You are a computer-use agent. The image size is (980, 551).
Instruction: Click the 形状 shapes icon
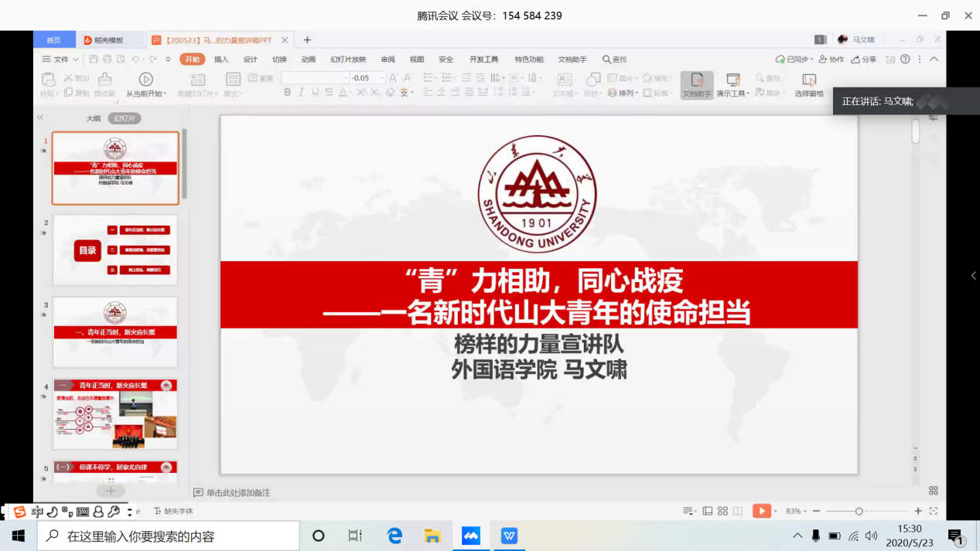592,80
